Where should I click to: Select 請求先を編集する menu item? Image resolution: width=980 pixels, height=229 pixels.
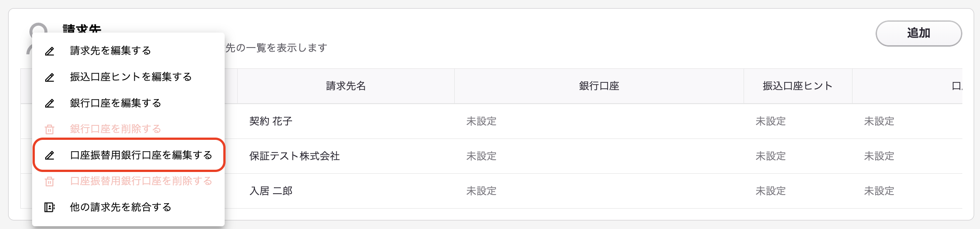point(128,51)
